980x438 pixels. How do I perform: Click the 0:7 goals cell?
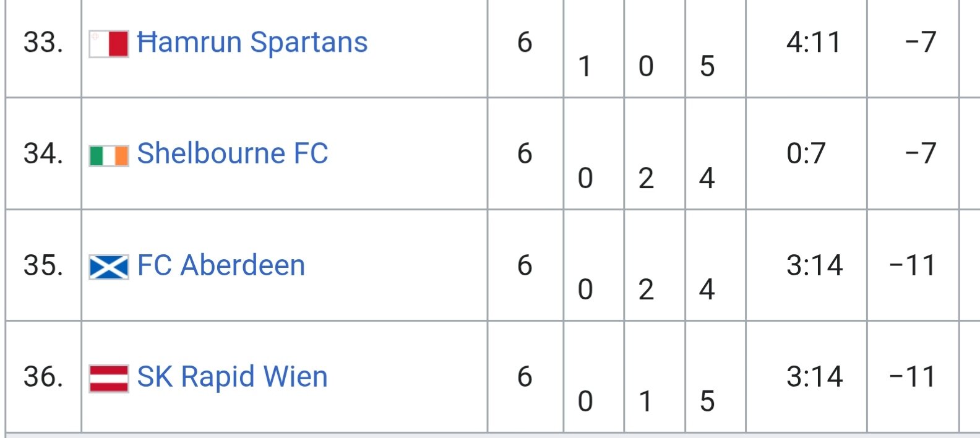pos(807,153)
